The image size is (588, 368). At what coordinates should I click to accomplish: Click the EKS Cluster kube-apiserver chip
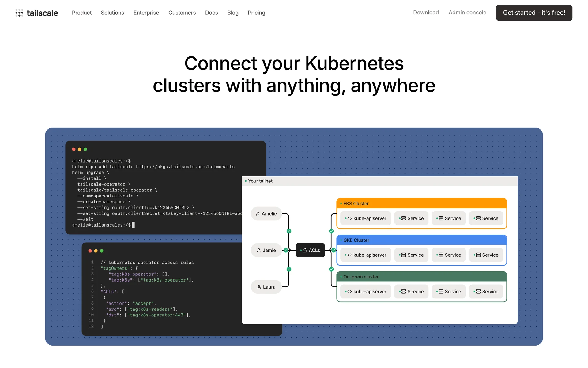[x=366, y=218]
